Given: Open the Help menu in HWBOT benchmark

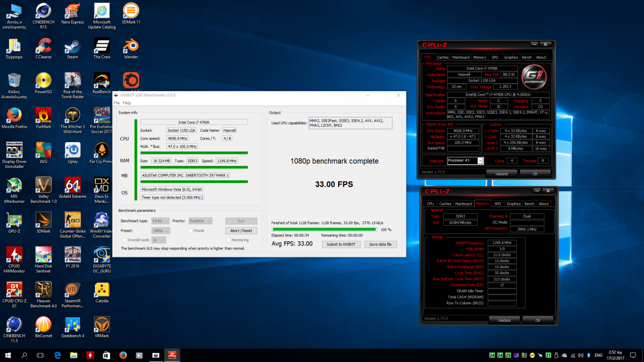Looking at the screenshot, I should tap(127, 103).
